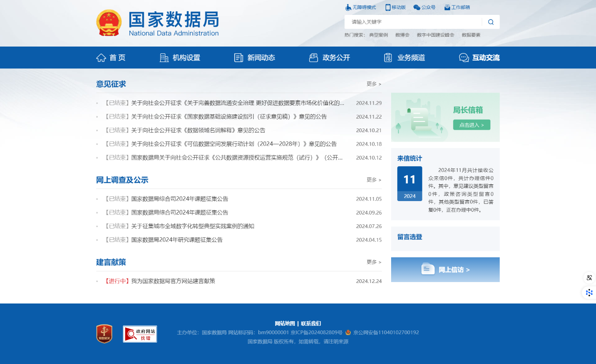This screenshot has height=364, width=596.
Task: Click the search magnifier icon
Action: point(491,22)
